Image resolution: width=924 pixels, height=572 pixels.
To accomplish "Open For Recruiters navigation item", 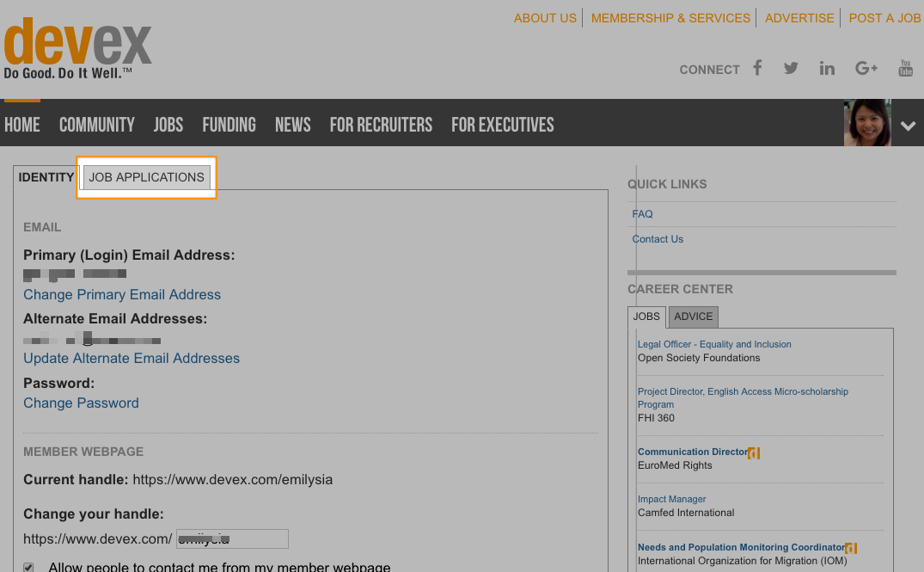I will (382, 125).
